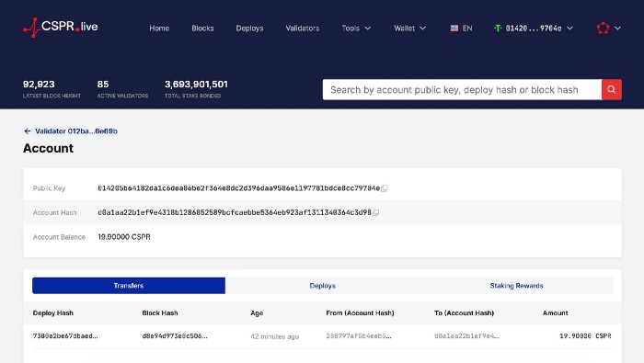This screenshot has width=644, height=363.
Task: Click the Account Balance 19.90000 CSPR value
Action: click(x=124, y=237)
